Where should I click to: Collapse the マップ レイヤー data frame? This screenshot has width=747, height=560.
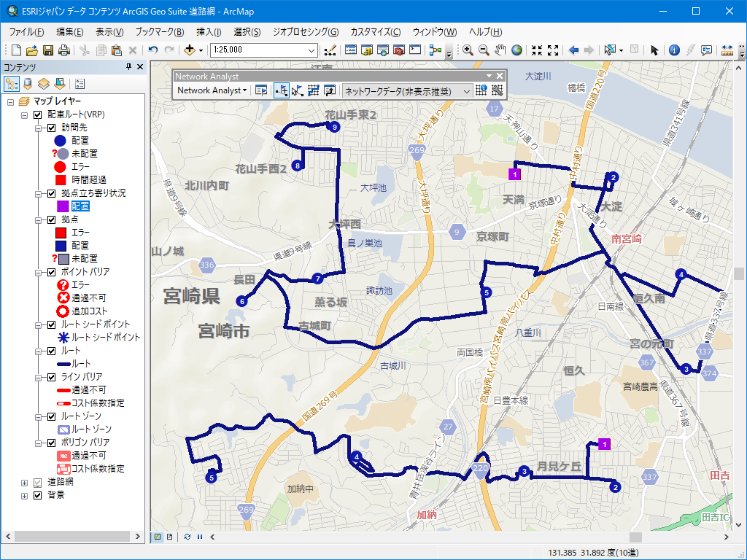pos(10,101)
